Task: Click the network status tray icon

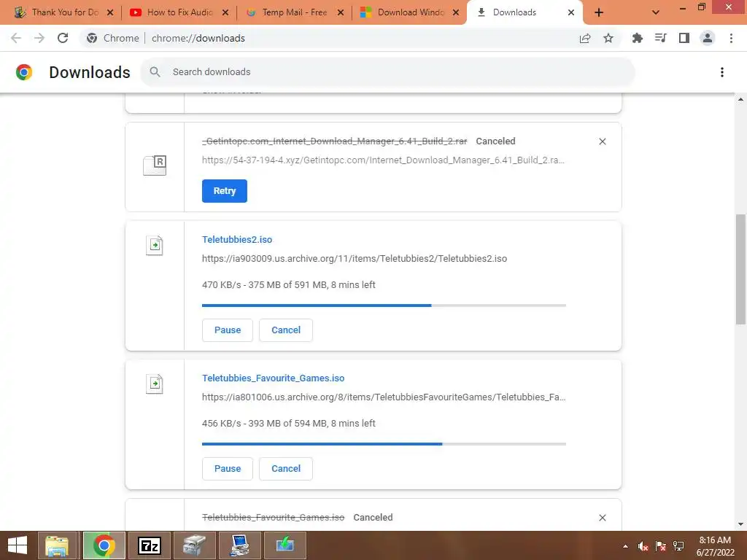Action: tap(678, 546)
